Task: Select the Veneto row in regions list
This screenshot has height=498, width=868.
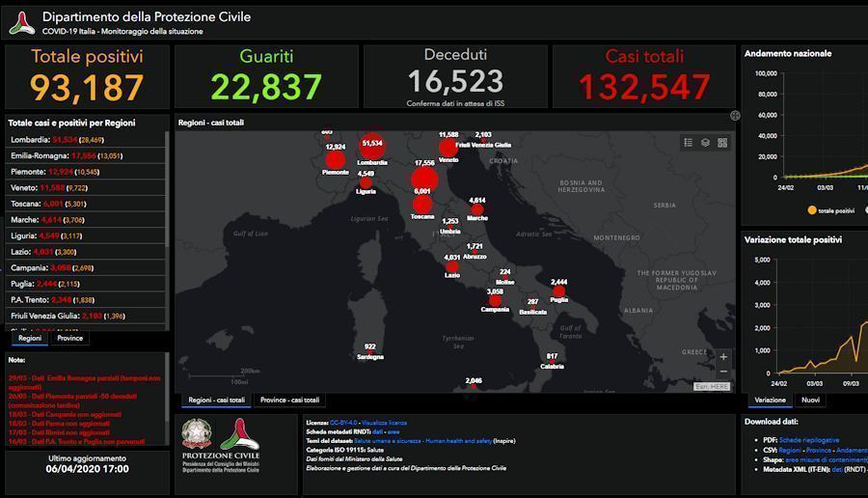Action: pos(85,188)
